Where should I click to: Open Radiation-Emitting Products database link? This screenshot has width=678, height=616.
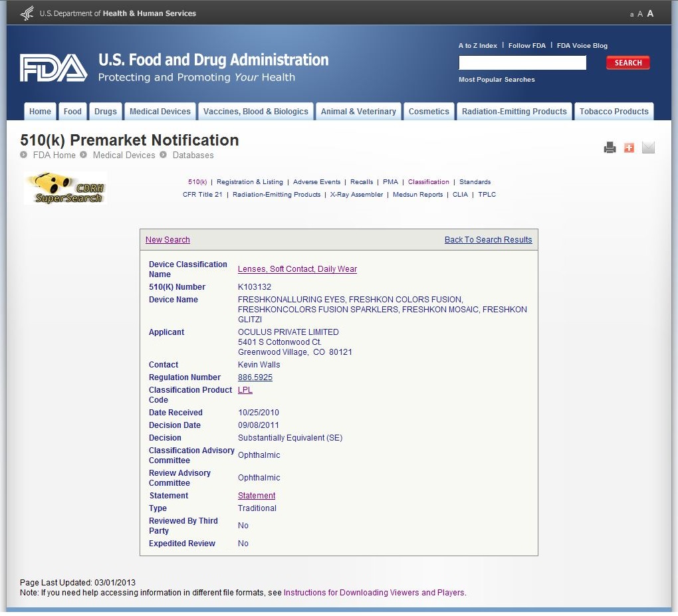pos(277,195)
